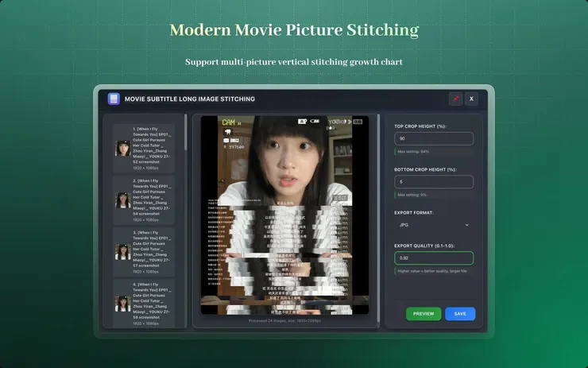The height and width of the screenshot is (368, 588).
Task: Click the 'Movie Subtitle Long Image Stitching' title
Action: [190, 99]
